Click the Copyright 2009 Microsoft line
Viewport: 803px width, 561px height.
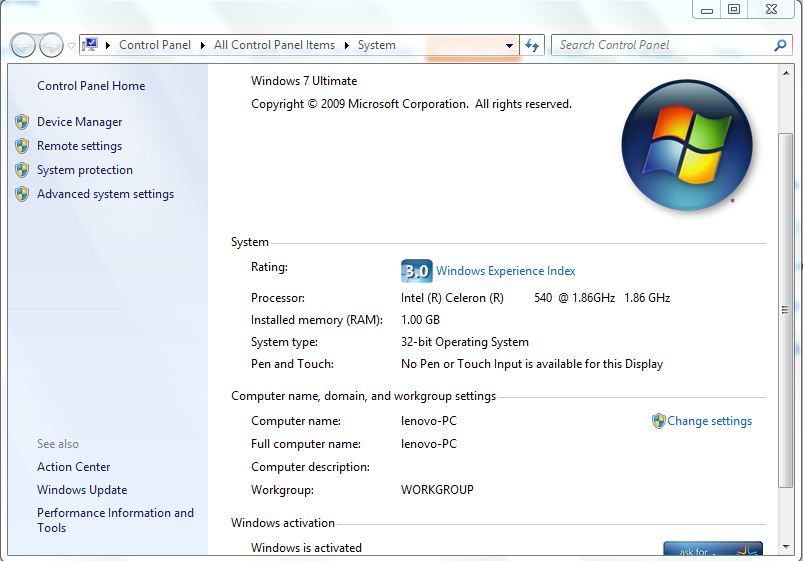411,104
